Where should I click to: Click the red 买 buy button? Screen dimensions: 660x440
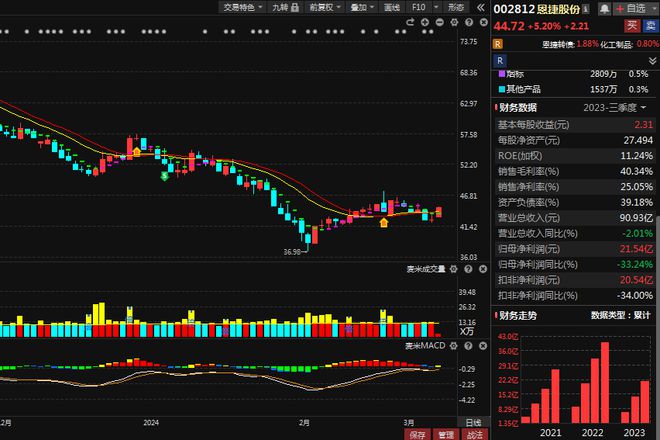[x=631, y=25]
